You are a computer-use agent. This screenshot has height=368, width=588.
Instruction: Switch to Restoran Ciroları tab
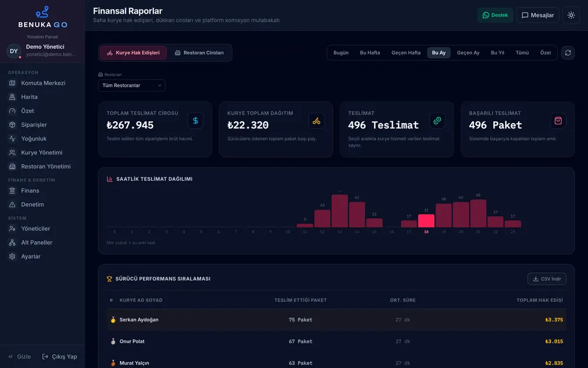199,52
